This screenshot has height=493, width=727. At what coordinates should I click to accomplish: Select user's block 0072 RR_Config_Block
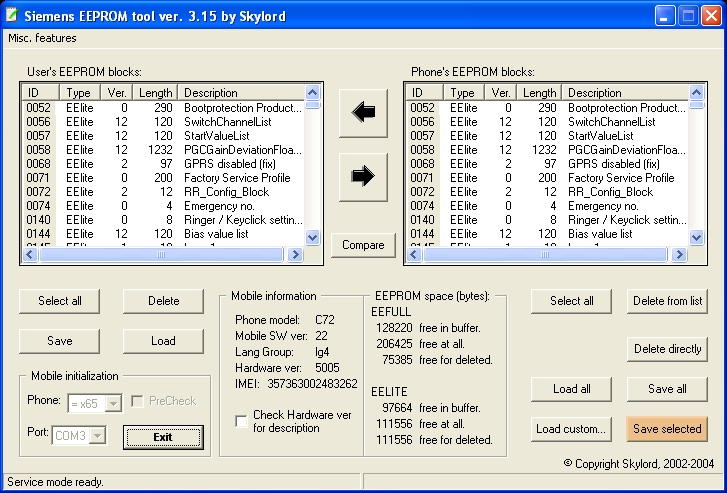point(163,192)
